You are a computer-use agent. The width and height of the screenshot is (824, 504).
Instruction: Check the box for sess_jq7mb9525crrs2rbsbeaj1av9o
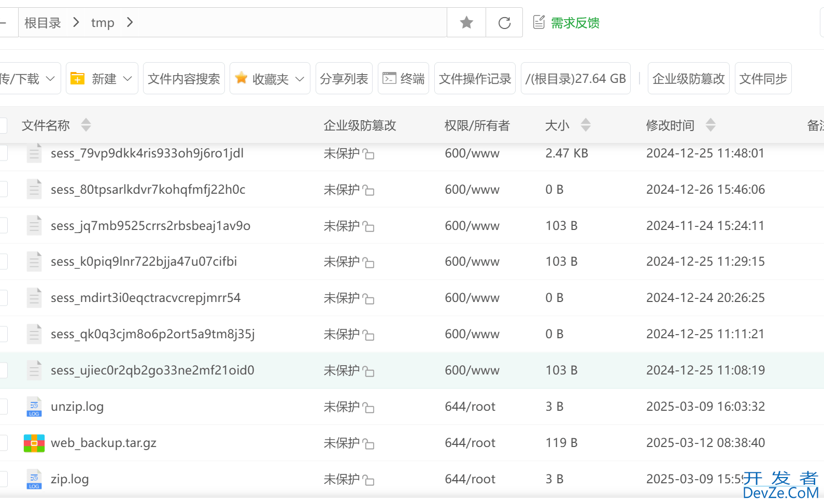point(3,225)
